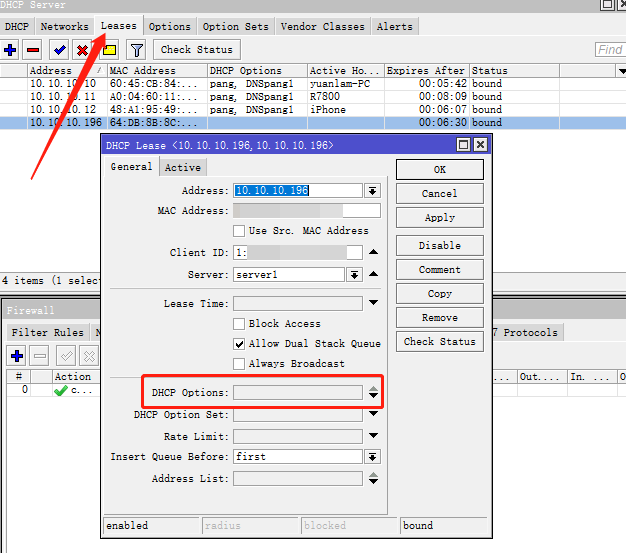Remove selected lease with red minus icon
This screenshot has height=553, width=626.
[33, 50]
